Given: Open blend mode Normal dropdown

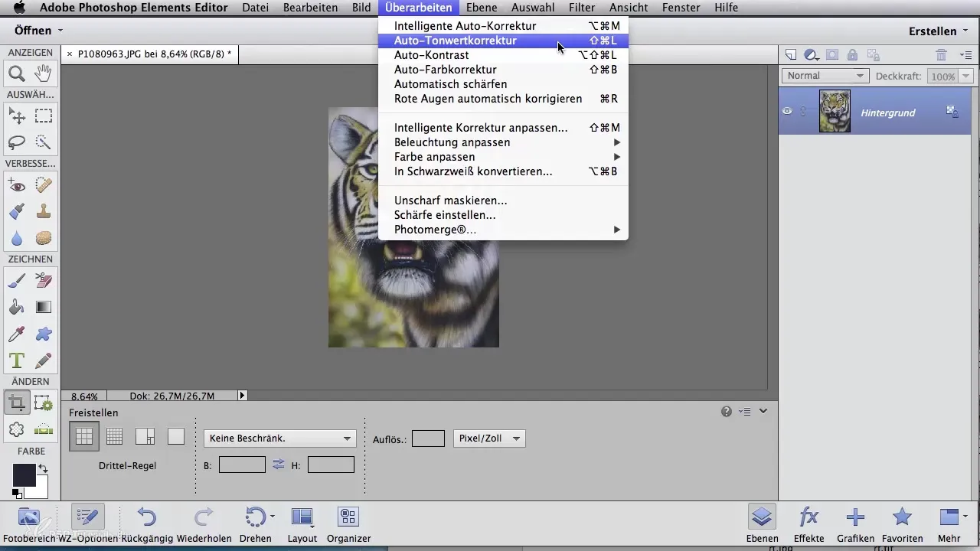Looking at the screenshot, I should [x=825, y=76].
